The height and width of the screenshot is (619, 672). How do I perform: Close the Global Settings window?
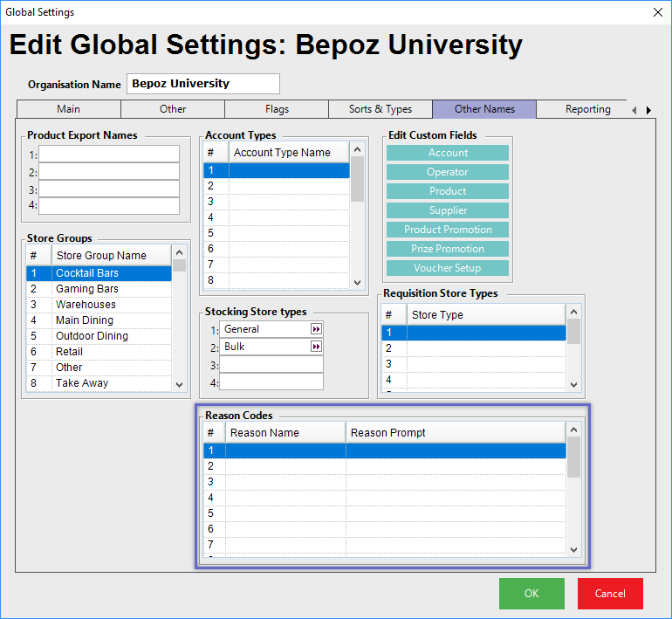point(657,12)
